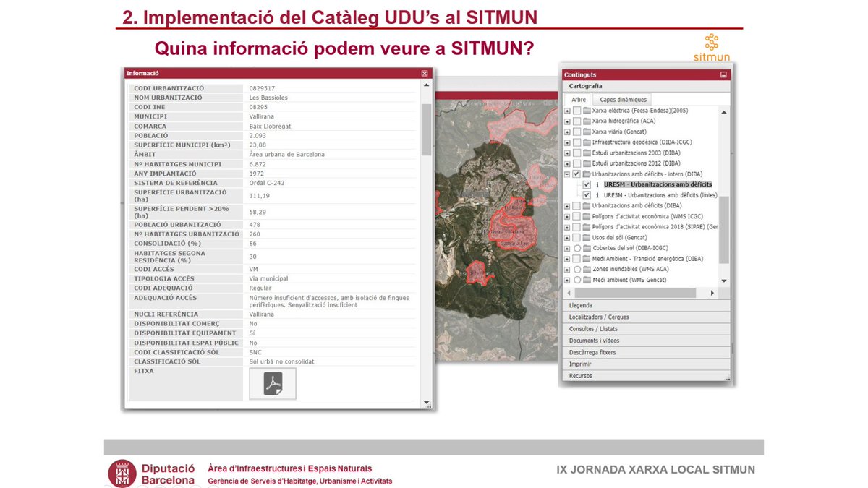Image resolution: width=868 pixels, height=488 pixels.
Task: Open the UREsM layer info icon
Action: pos(597,184)
